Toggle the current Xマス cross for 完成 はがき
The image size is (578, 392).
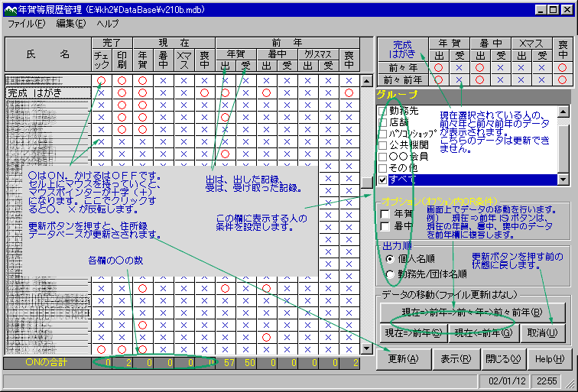[183, 92]
